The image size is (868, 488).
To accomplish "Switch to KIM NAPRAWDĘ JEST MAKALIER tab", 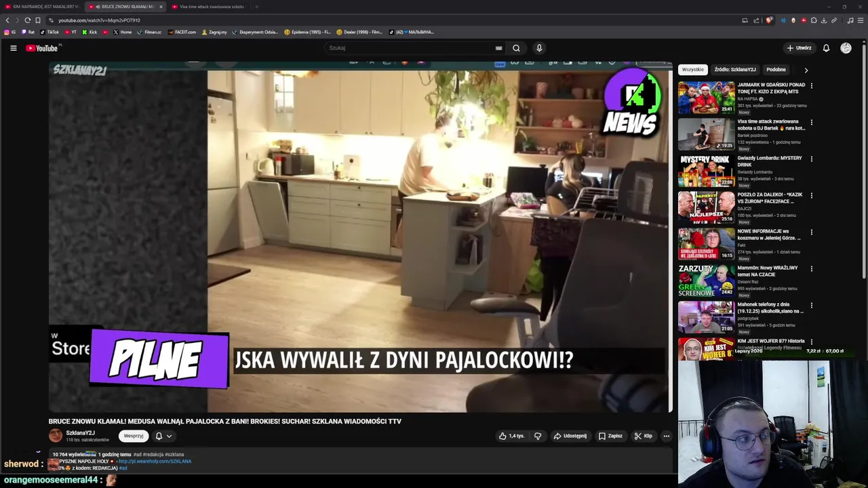I will tap(42, 7).
